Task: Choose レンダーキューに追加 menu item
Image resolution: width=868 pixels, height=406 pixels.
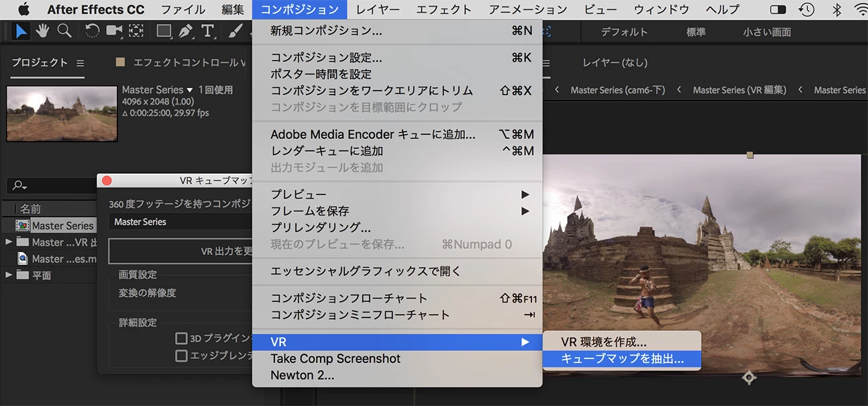Action: coord(397,151)
